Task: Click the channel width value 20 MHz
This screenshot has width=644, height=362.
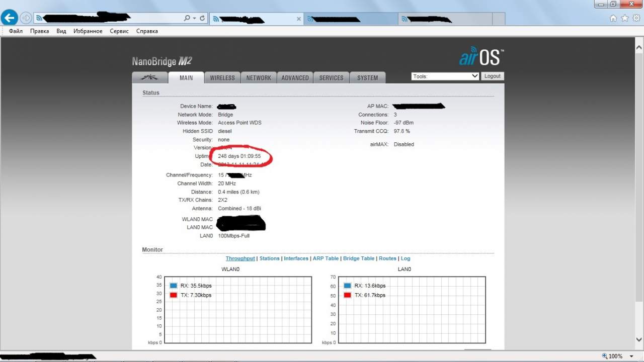Action: 227,184
